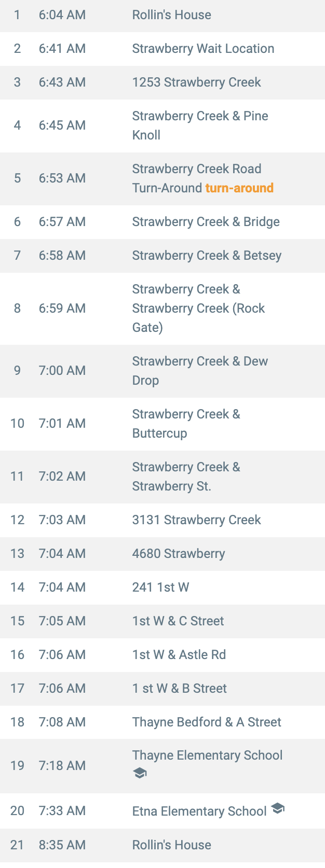Open the 1253 Strawberry Creek stop
The width and height of the screenshot is (325, 868).
(162, 82)
